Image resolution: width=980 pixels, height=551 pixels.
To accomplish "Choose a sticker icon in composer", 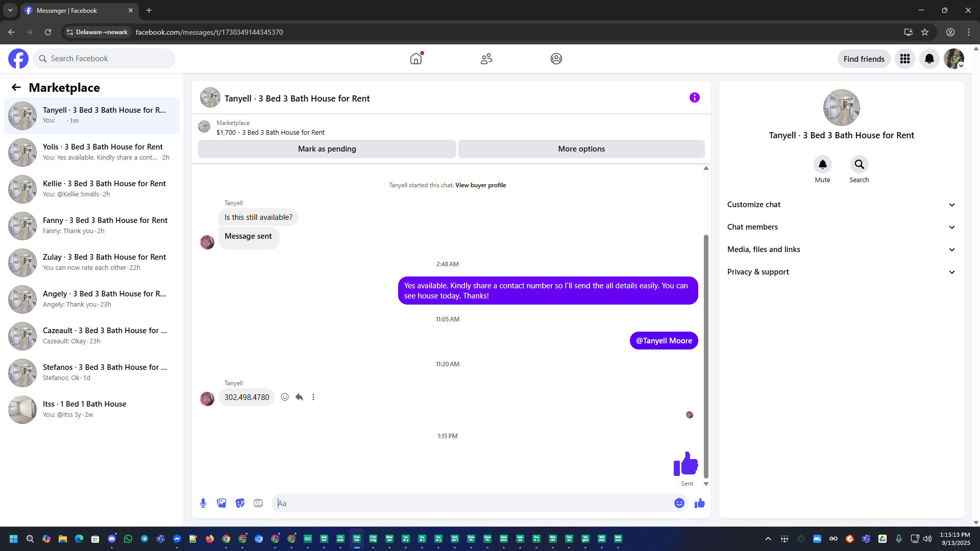I will [240, 503].
